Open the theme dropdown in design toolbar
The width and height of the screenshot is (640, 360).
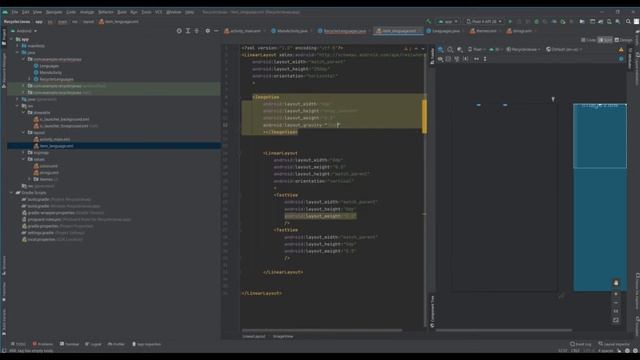click(523, 49)
